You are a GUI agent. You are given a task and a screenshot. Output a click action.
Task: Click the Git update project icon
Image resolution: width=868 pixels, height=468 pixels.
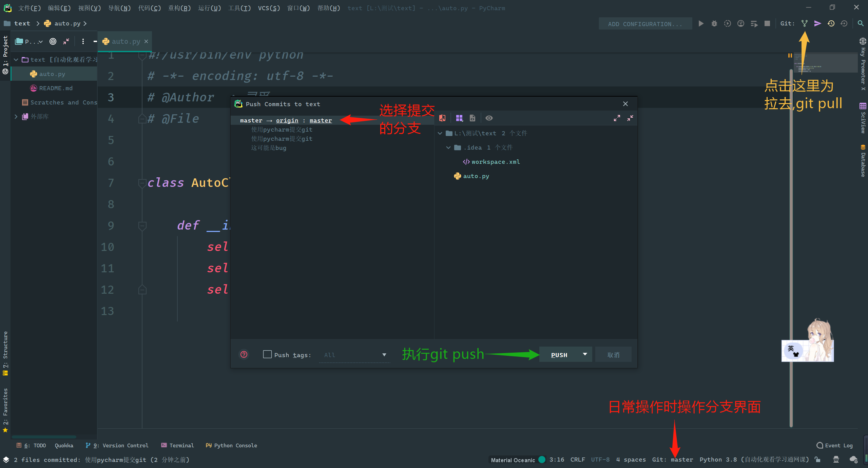click(x=804, y=23)
